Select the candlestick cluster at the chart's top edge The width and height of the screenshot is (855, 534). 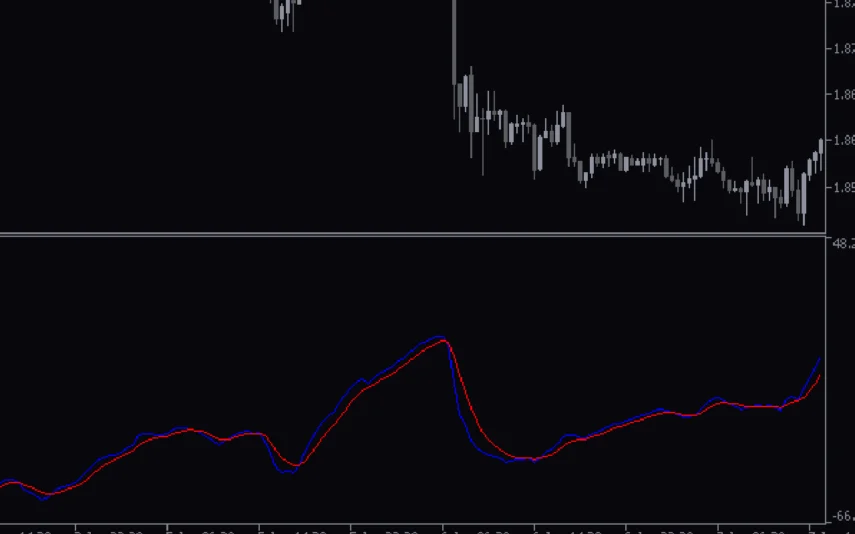click(284, 12)
